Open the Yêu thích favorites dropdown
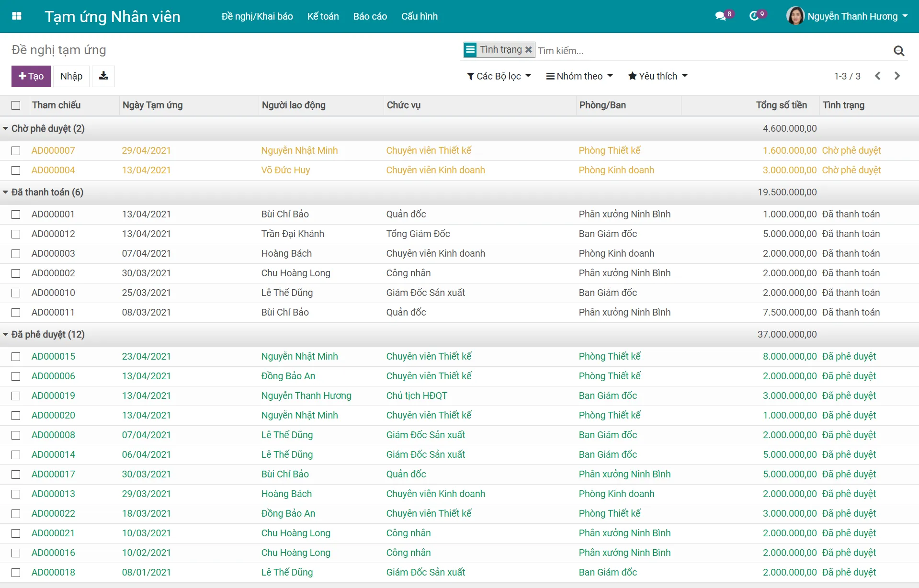The height and width of the screenshot is (588, 919). pos(658,76)
